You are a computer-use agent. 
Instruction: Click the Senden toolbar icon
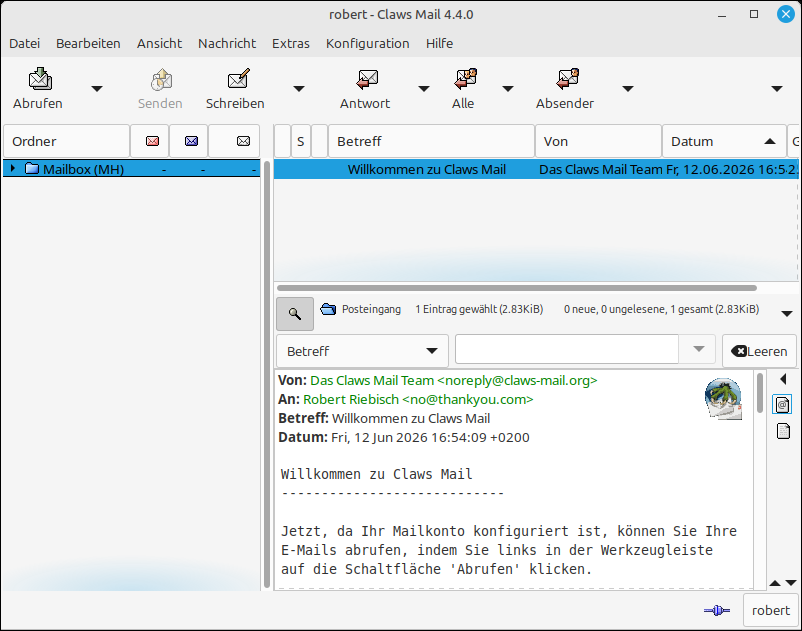[161, 79]
